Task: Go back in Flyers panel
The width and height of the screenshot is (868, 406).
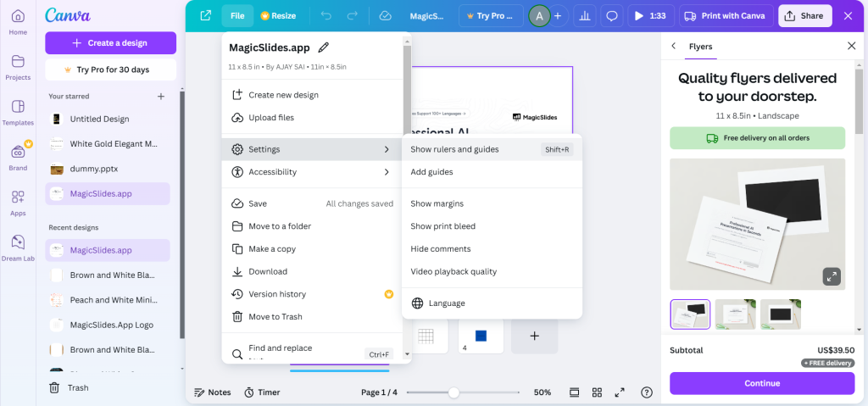Action: (674, 46)
